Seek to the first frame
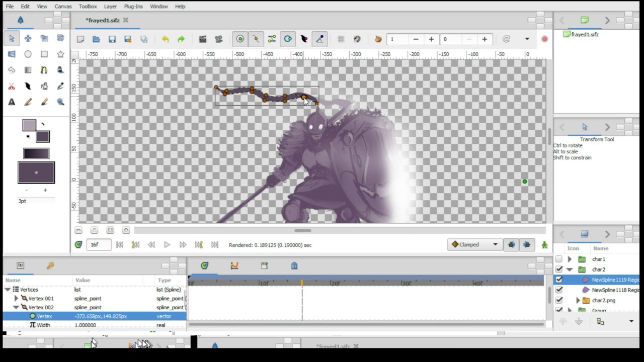The width and height of the screenshot is (644, 362). [119, 245]
